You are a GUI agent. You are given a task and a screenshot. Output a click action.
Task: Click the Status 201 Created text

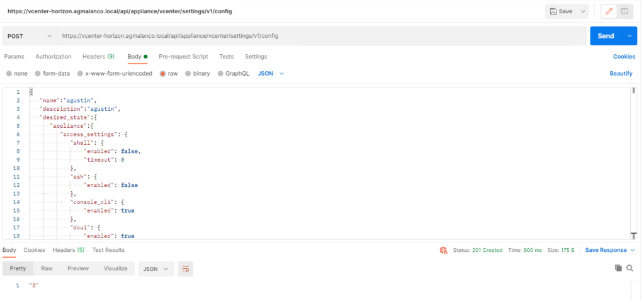(x=477, y=250)
